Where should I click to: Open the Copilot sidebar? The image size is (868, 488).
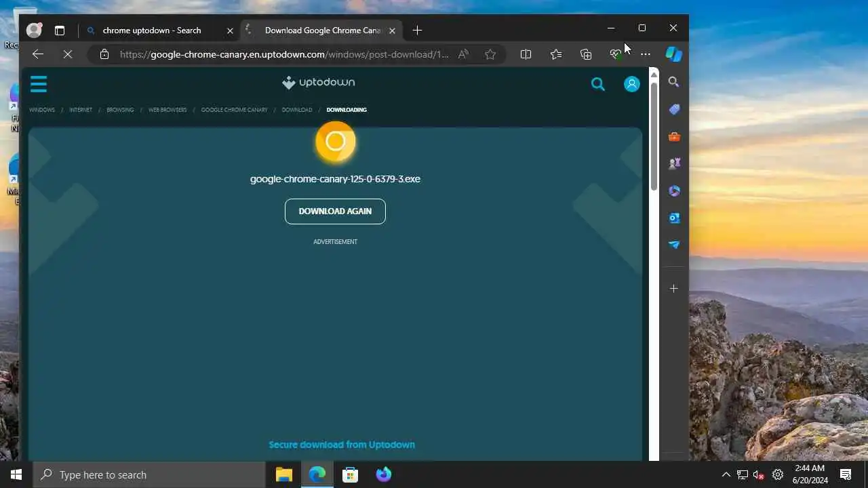point(673,54)
